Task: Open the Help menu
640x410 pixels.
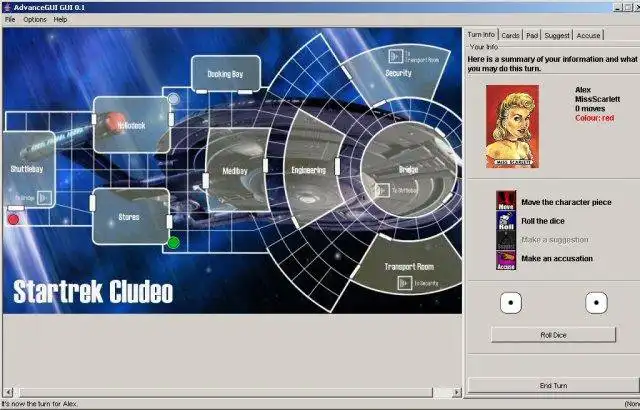Action: (60, 20)
